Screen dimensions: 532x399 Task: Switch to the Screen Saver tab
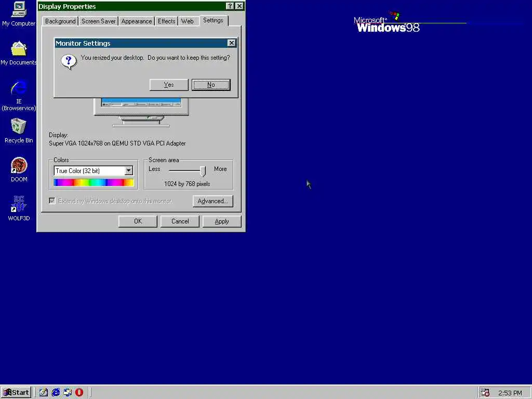[x=98, y=21]
